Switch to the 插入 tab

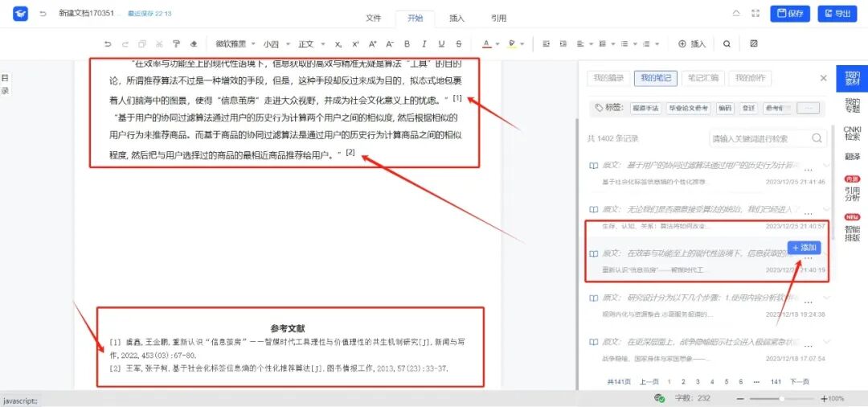[x=457, y=18]
